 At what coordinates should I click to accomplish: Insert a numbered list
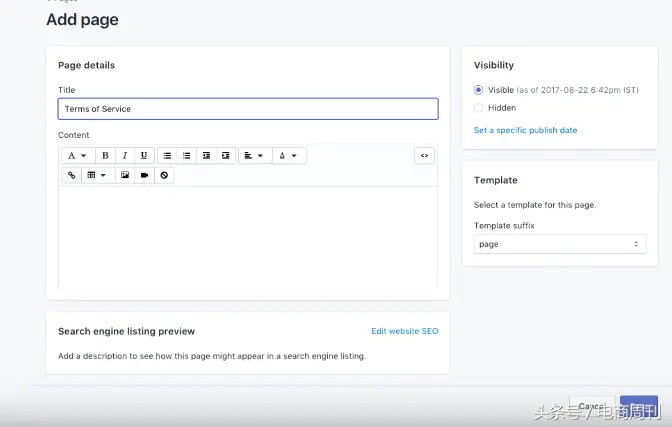pyautogui.click(x=187, y=156)
